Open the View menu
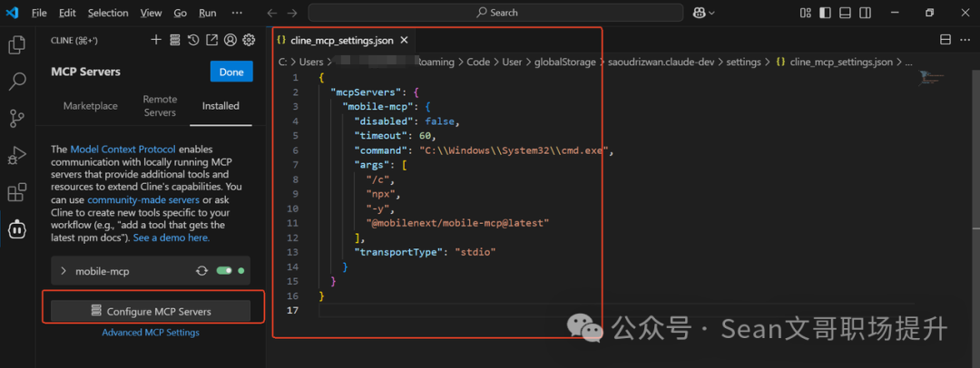Viewport: 980px width, 368px height. coord(152,13)
